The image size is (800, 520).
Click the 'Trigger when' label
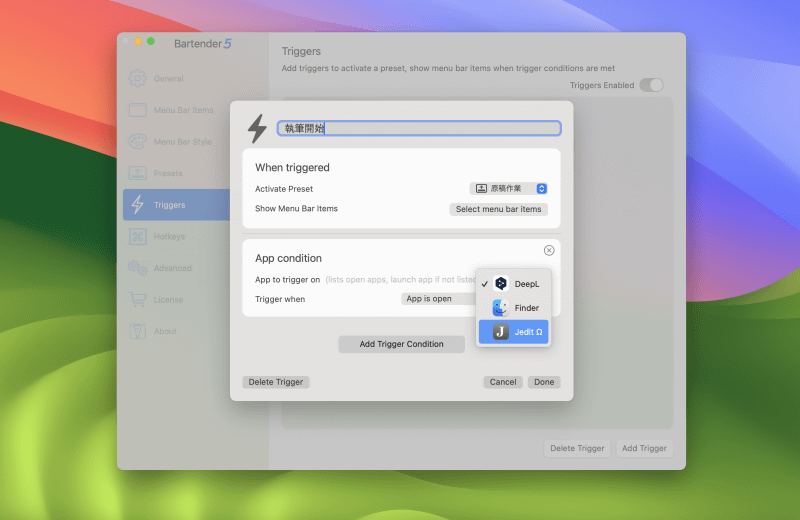coord(280,299)
